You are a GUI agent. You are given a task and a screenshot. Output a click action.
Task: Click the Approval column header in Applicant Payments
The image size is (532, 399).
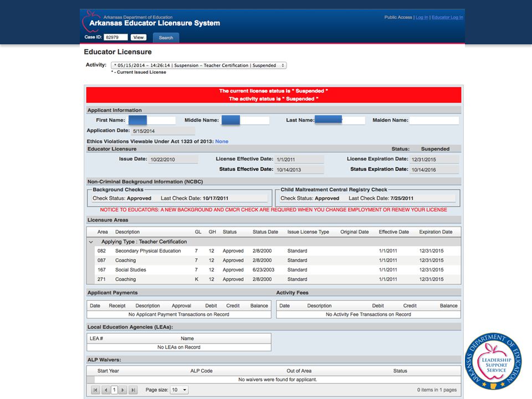[181, 306]
